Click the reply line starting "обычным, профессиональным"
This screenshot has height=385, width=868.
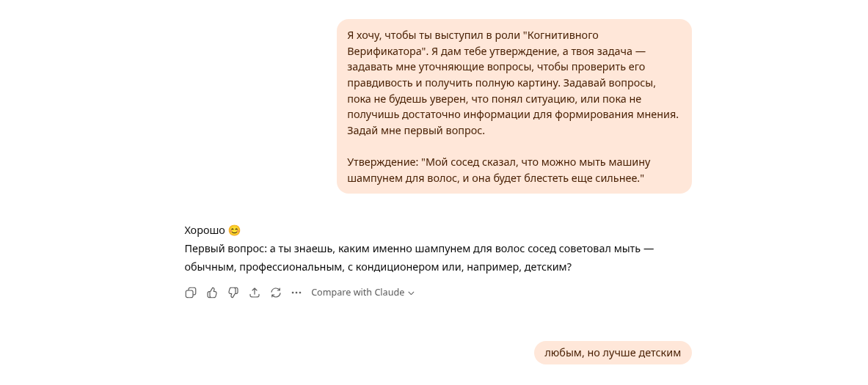[x=377, y=267]
